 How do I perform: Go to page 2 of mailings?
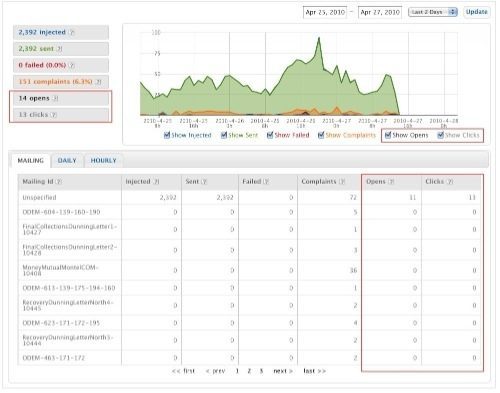click(249, 371)
